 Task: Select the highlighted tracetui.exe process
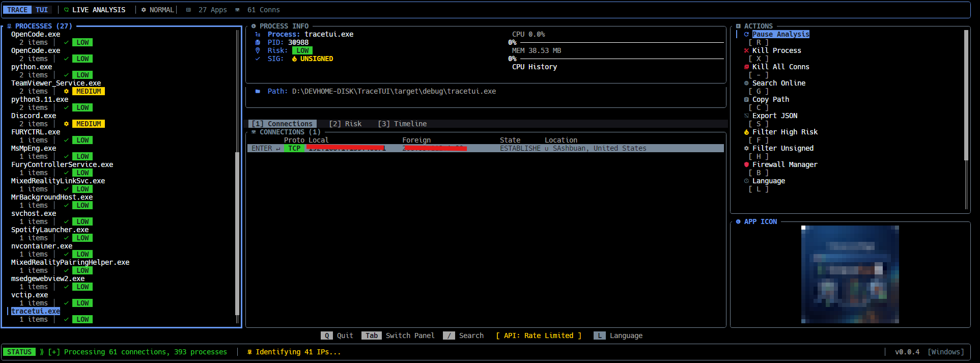click(x=36, y=311)
